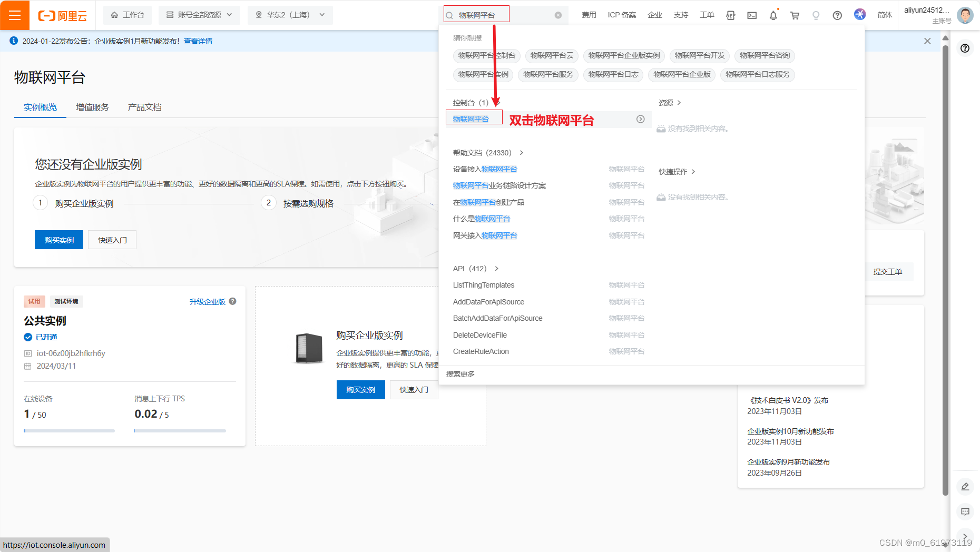The height and width of the screenshot is (552, 980).
Task: Click the edit pencil icon on right sidebar
Action: click(x=965, y=487)
